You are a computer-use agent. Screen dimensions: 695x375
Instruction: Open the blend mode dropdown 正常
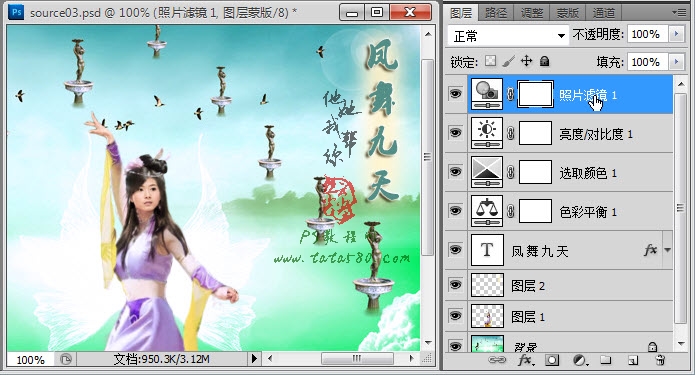click(508, 35)
